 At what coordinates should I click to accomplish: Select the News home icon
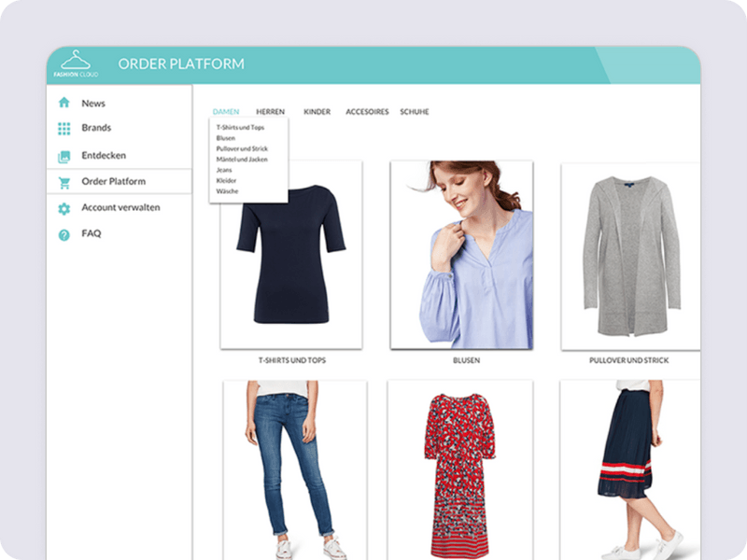65,103
